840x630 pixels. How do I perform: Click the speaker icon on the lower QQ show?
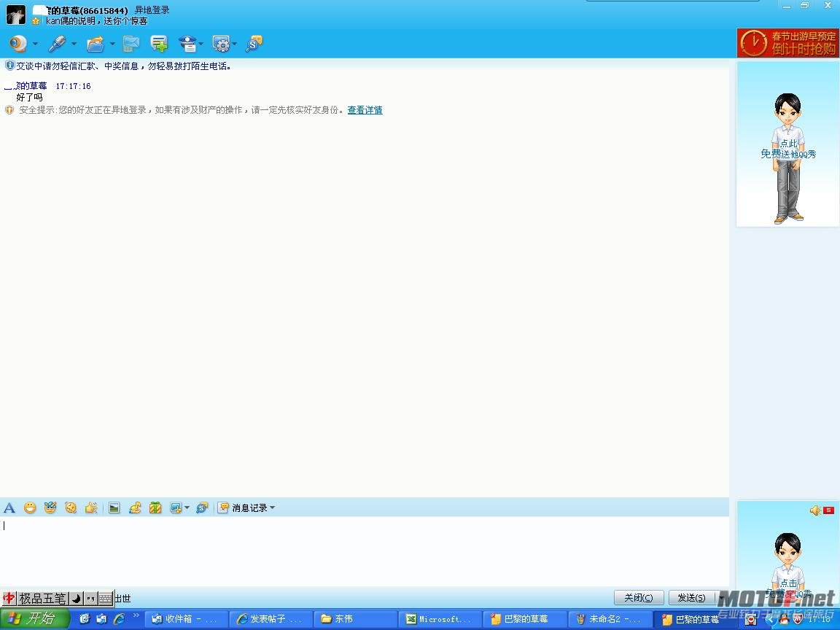pyautogui.click(x=814, y=510)
